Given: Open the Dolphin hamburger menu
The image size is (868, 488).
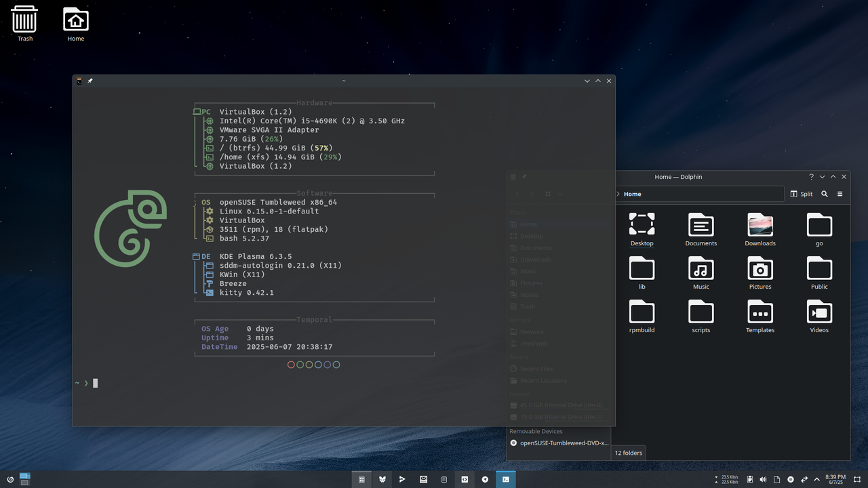Looking at the screenshot, I should coord(840,194).
